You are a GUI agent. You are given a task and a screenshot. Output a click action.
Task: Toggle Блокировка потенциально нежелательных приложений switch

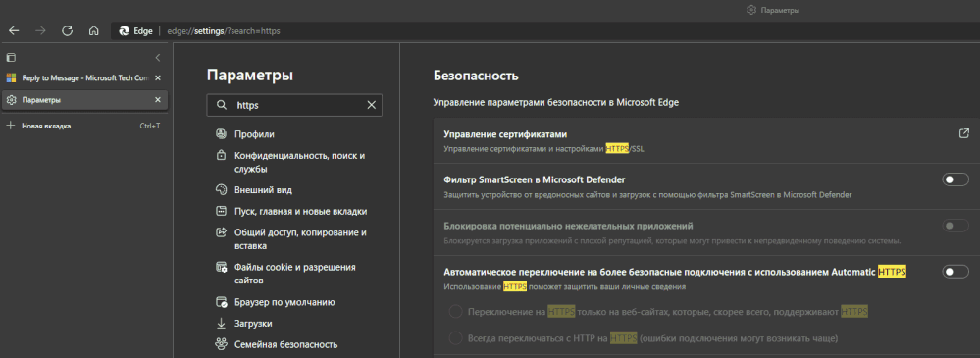click(x=955, y=226)
